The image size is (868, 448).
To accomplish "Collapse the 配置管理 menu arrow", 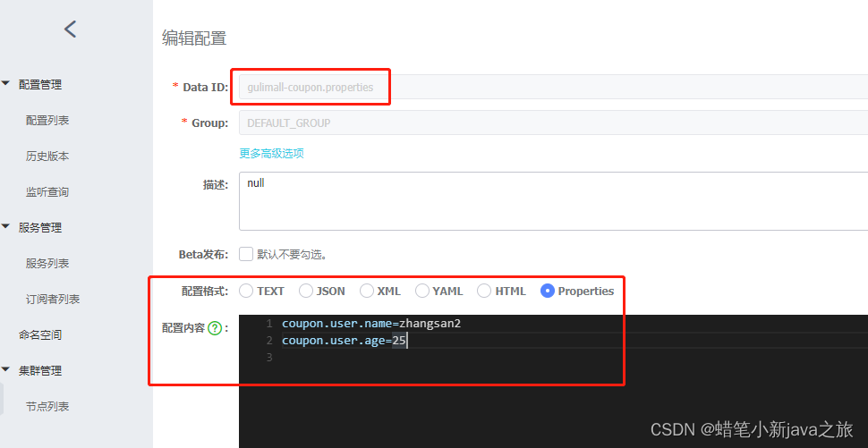I will click(5, 83).
